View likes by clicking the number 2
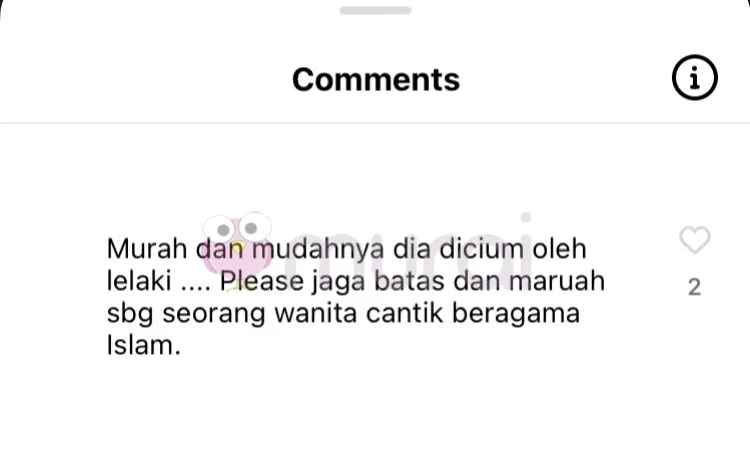This screenshot has width=750, height=455. point(695,287)
